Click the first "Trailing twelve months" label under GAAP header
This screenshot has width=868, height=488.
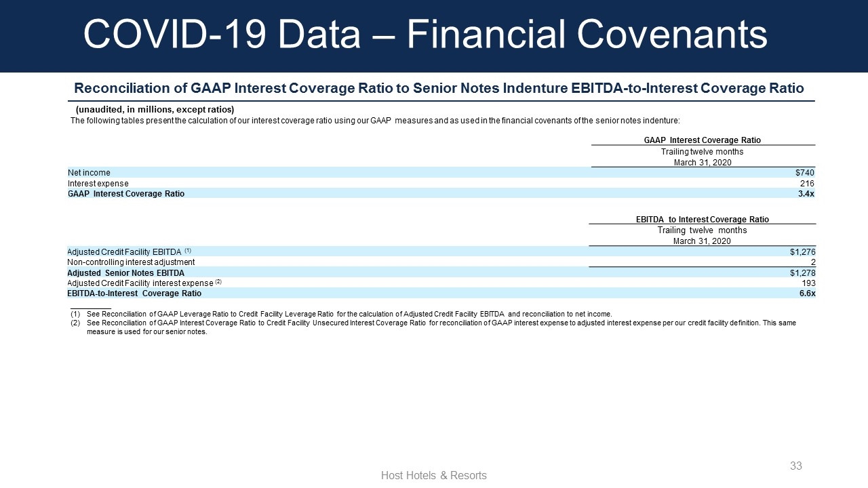[702, 152]
